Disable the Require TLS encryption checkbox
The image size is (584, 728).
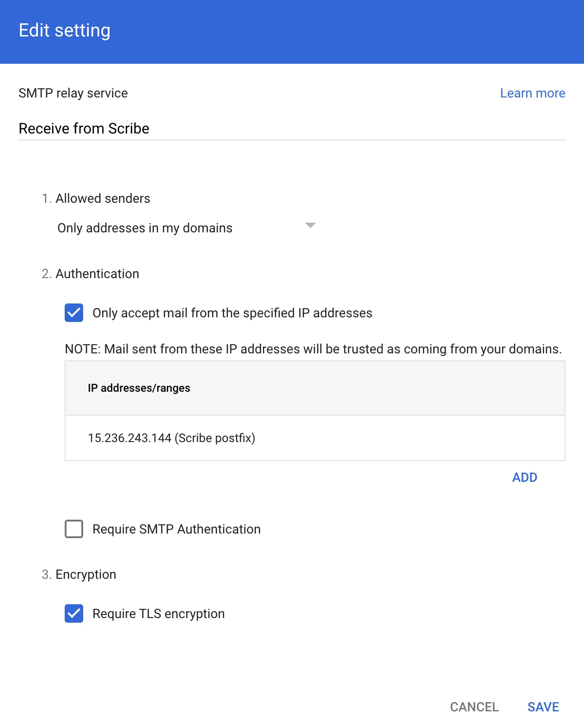[x=74, y=613]
